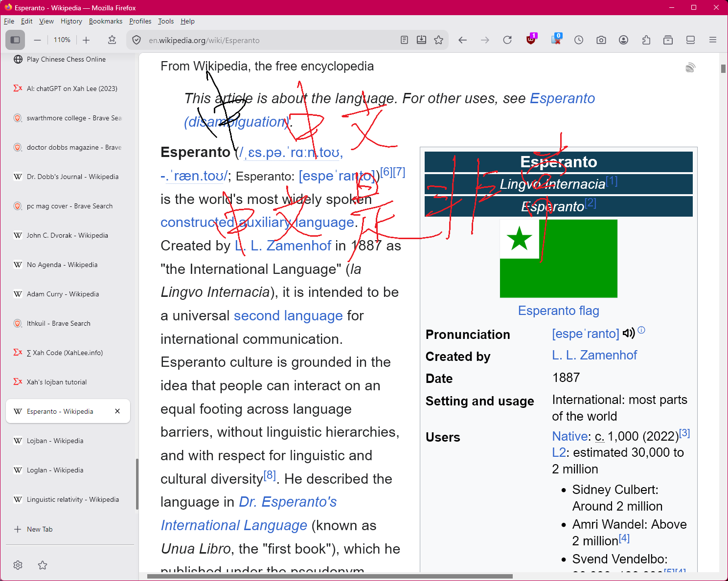Toggle the sidebar panel button
Viewport: 728px width, 581px height.
[x=15, y=40]
